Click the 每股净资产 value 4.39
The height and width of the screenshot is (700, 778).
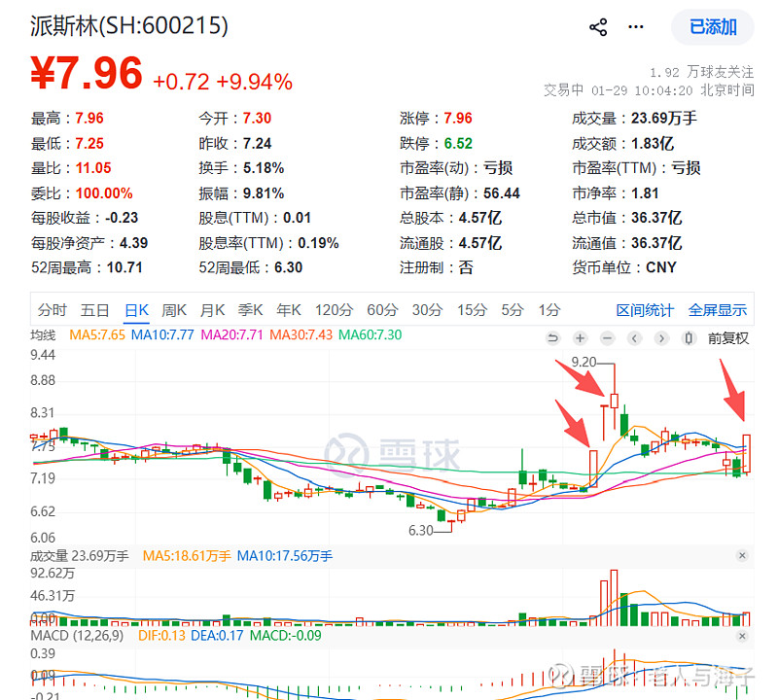click(133, 243)
